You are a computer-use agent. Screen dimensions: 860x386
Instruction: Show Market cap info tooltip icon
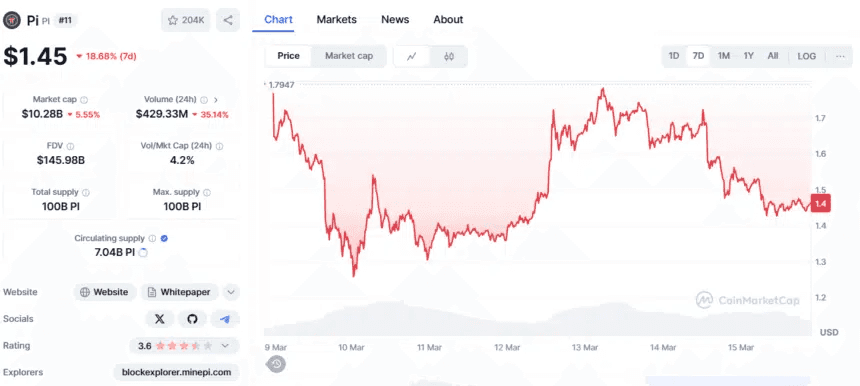tap(84, 100)
